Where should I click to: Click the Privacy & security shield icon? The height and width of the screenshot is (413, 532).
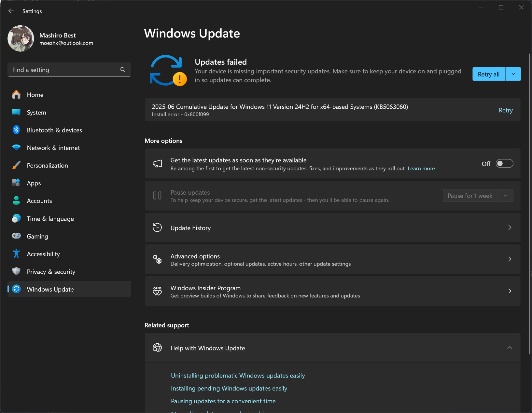16,271
